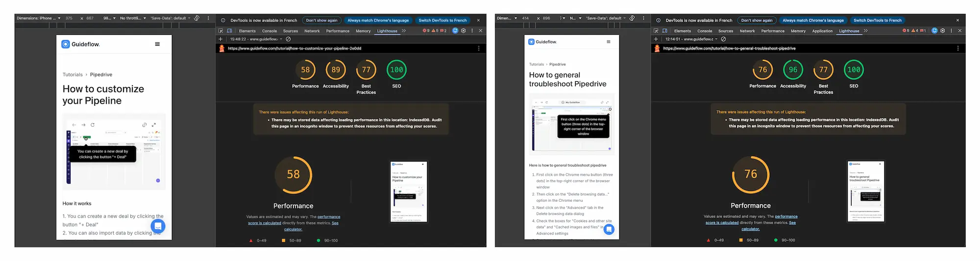Open chat bubble on customize Pipeline page
The image size is (980, 261).
158,226
